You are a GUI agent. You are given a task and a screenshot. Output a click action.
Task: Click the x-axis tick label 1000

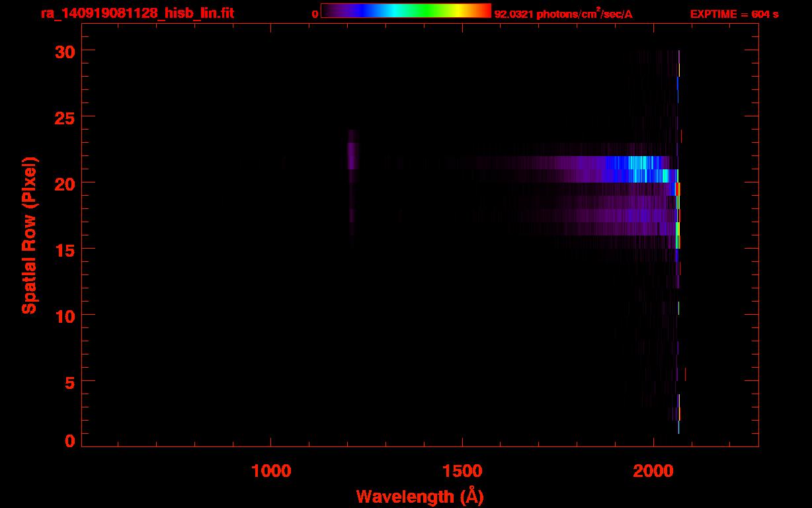pos(271,472)
